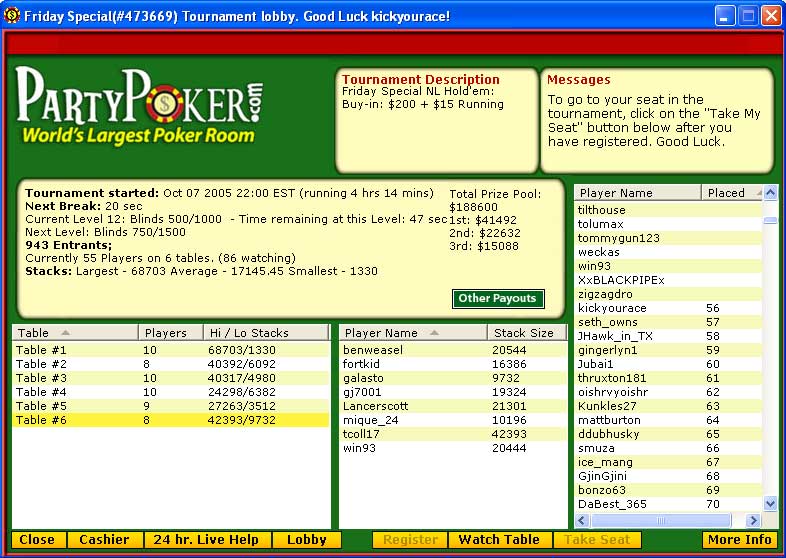Open 24 hr. Live Help
This screenshot has width=786, height=558.
pyautogui.click(x=207, y=540)
